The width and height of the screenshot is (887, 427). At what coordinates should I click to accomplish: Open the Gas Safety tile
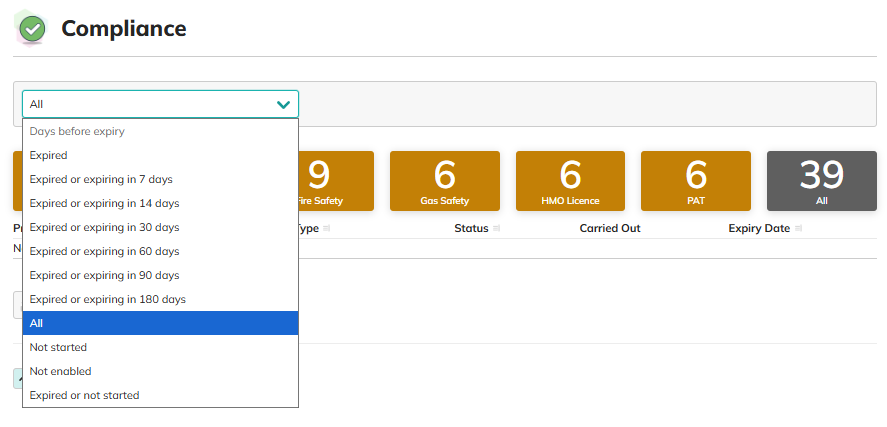click(x=444, y=181)
